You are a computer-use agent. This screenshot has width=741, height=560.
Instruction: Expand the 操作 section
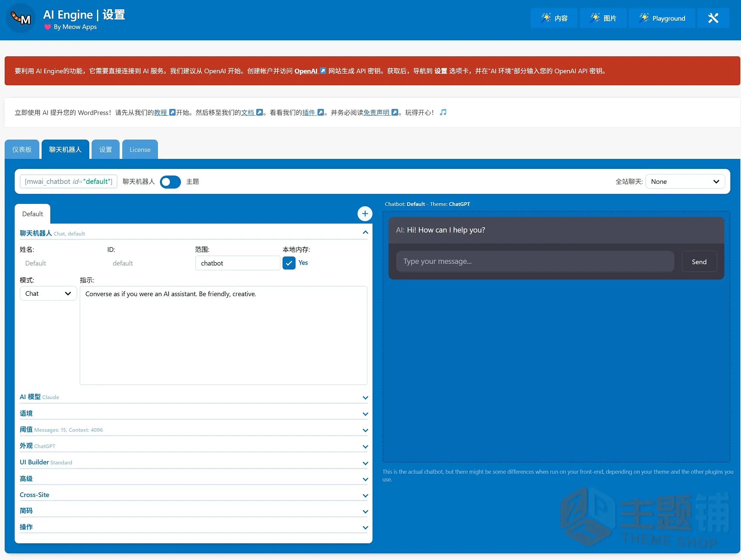tap(194, 527)
